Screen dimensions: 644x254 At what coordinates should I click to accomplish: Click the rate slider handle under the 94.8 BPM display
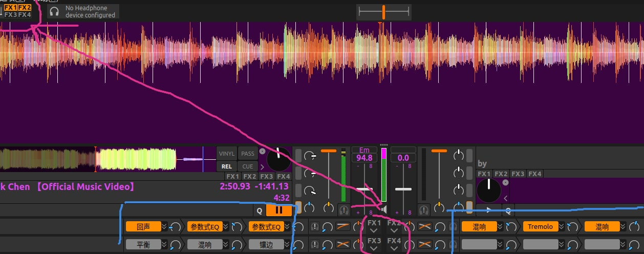click(x=364, y=189)
